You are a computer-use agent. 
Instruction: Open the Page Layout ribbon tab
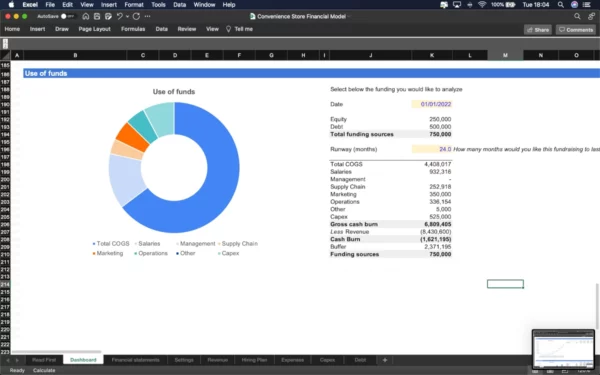[x=95, y=29]
